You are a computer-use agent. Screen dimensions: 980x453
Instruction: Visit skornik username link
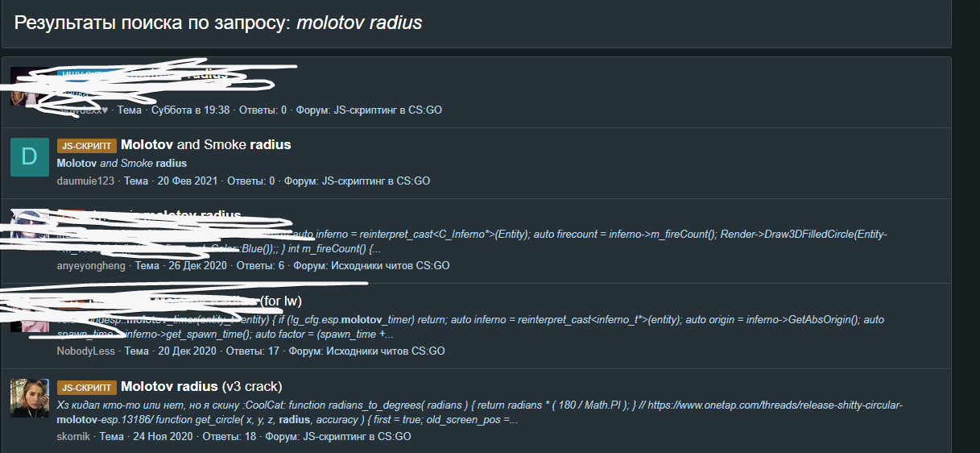(74, 437)
